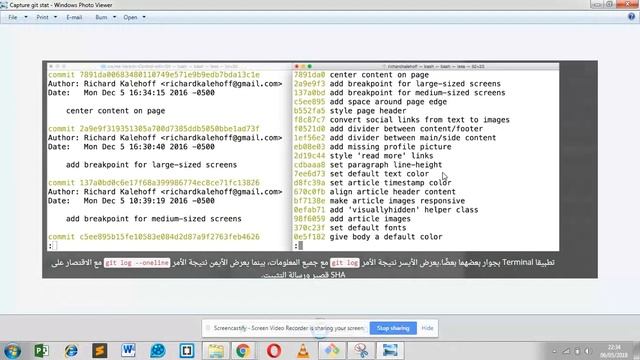640x360 pixels.
Task: Click the battery power tray icon
Action: [x=577, y=351]
